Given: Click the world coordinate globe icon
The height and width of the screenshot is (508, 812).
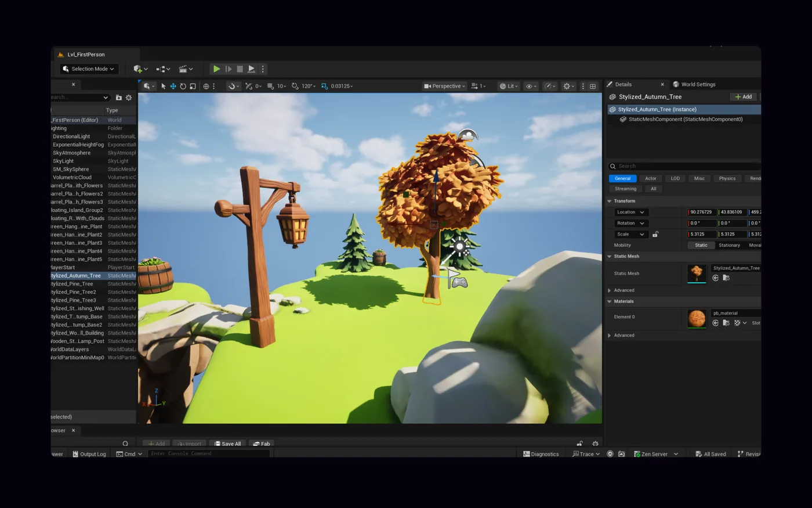Looking at the screenshot, I should [x=206, y=86].
